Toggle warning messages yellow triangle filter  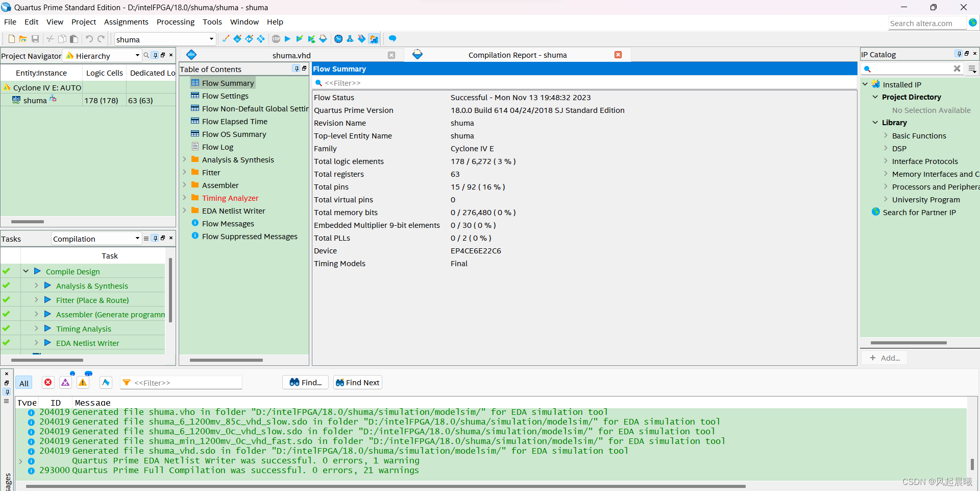coord(83,382)
